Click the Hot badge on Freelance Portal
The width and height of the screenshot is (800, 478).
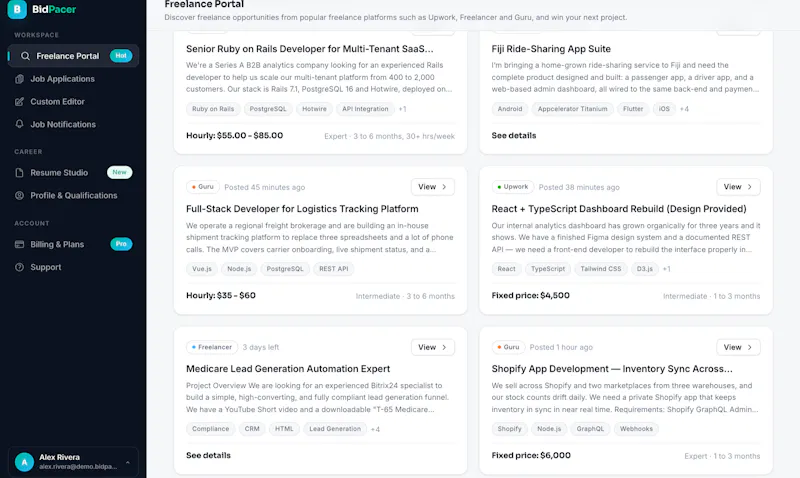pos(121,56)
